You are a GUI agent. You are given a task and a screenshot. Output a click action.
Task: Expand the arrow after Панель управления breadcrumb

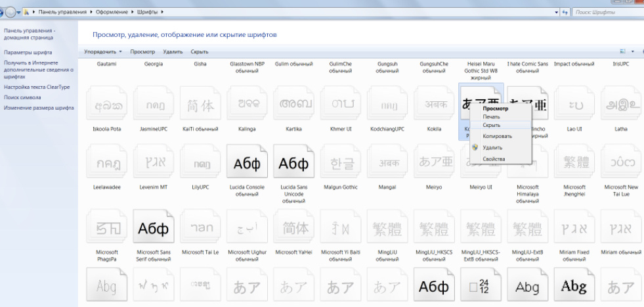(x=91, y=12)
